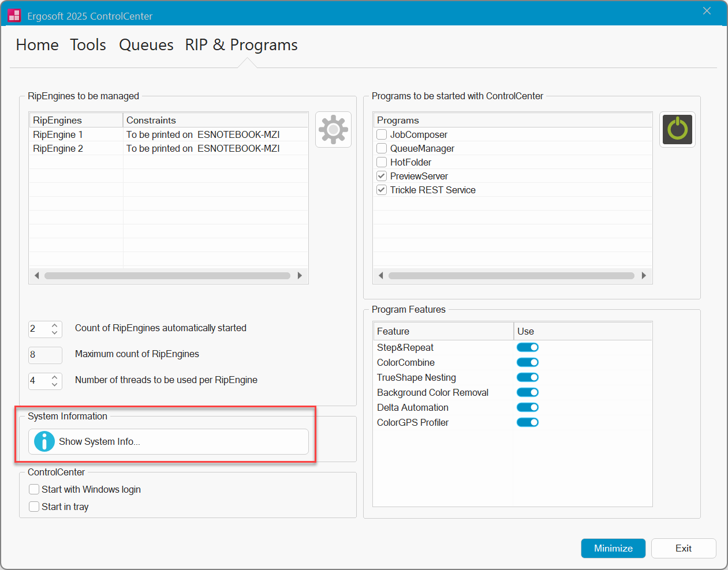
Task: Open RipEngine settings gear icon
Action: pos(333,129)
